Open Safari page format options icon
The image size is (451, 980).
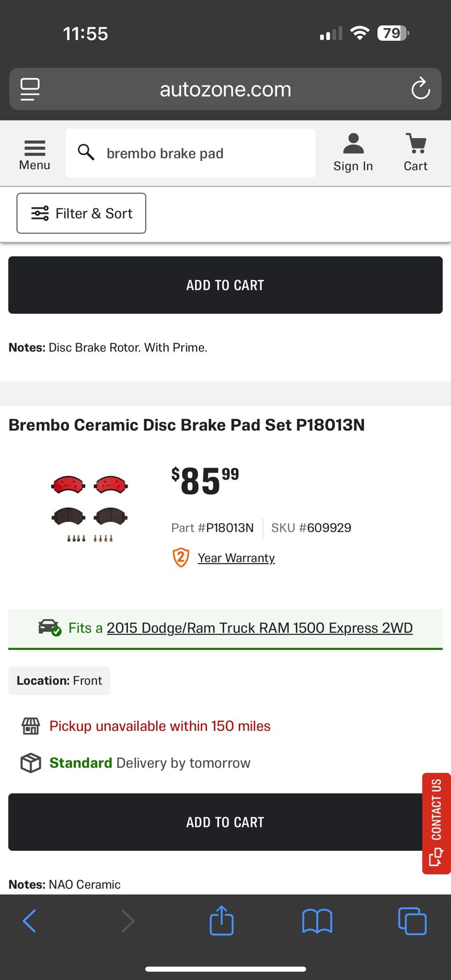(x=30, y=89)
